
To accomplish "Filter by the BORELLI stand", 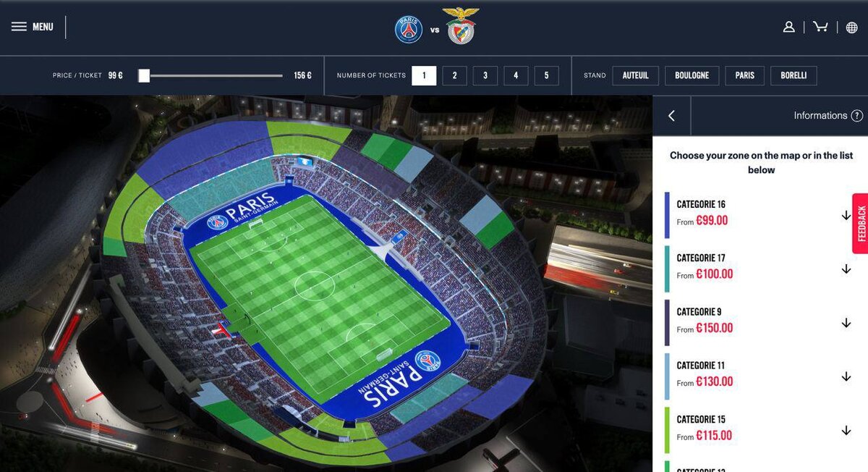I will [793, 75].
